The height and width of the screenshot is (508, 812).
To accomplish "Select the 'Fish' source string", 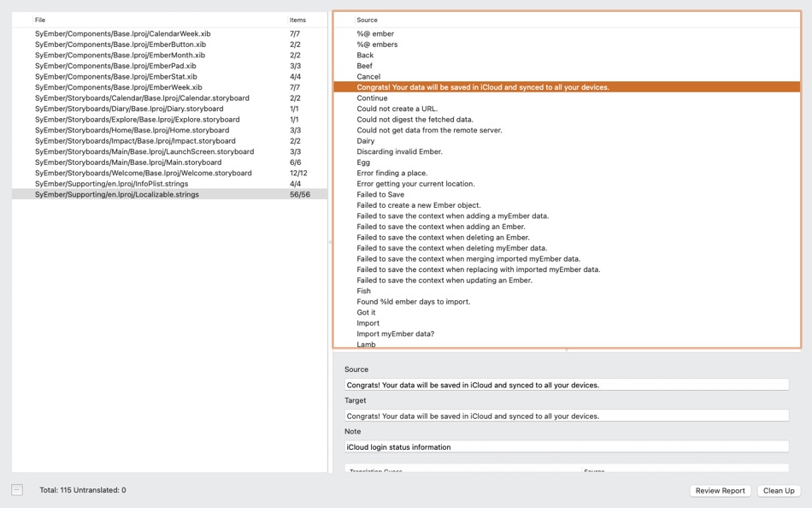I will (567, 291).
